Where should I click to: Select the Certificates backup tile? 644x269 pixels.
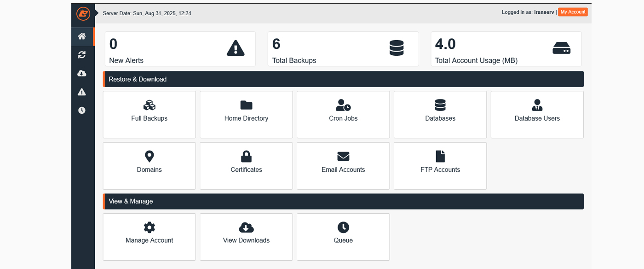246,166
